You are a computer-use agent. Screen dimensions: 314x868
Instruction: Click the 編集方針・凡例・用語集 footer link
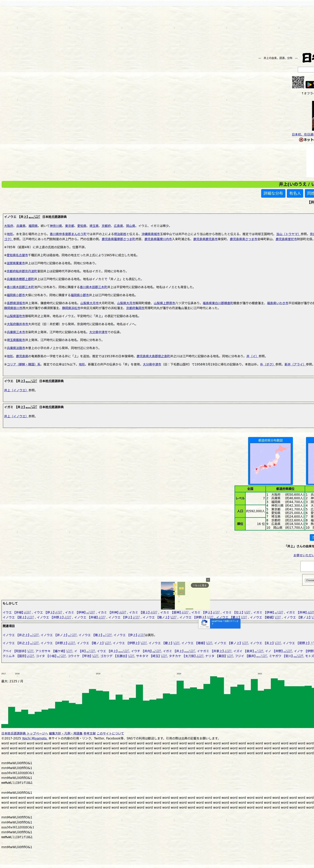(x=66, y=734)
